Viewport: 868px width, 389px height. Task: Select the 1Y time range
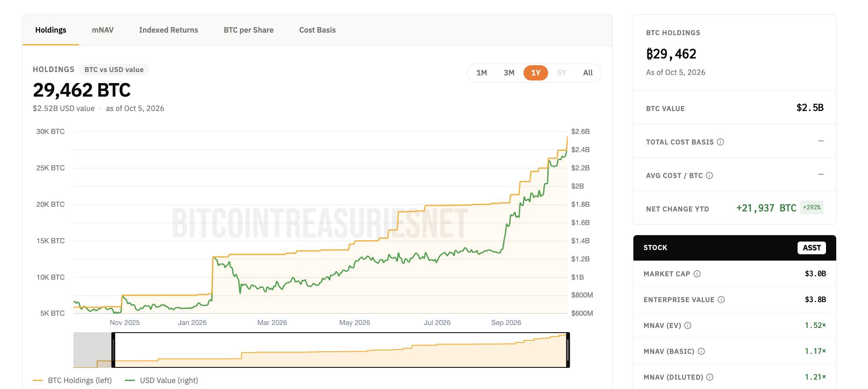[x=536, y=73]
